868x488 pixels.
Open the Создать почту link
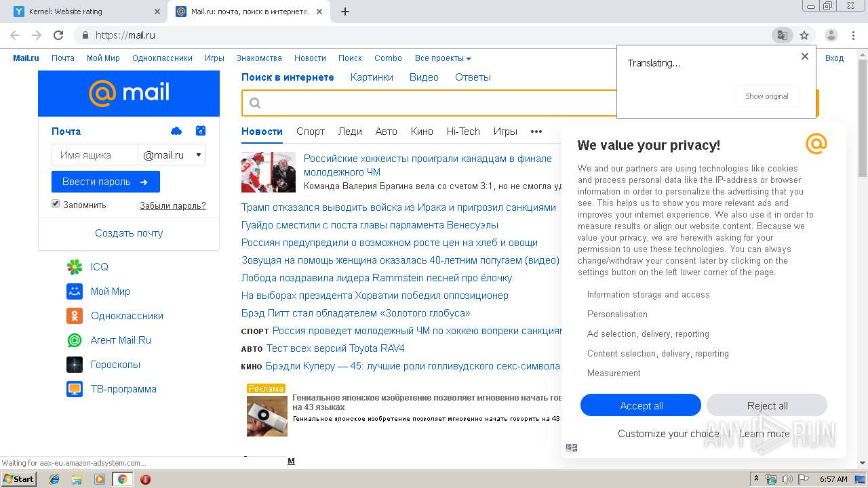(129, 233)
